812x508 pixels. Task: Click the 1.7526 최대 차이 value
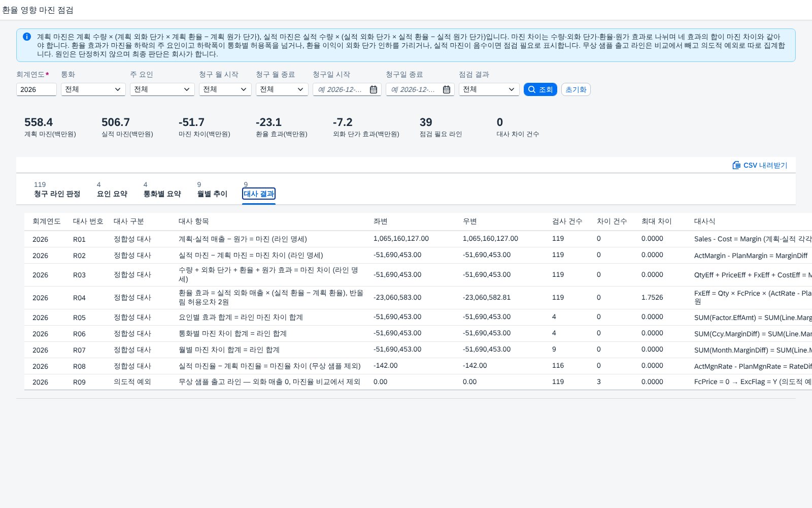pyautogui.click(x=652, y=298)
